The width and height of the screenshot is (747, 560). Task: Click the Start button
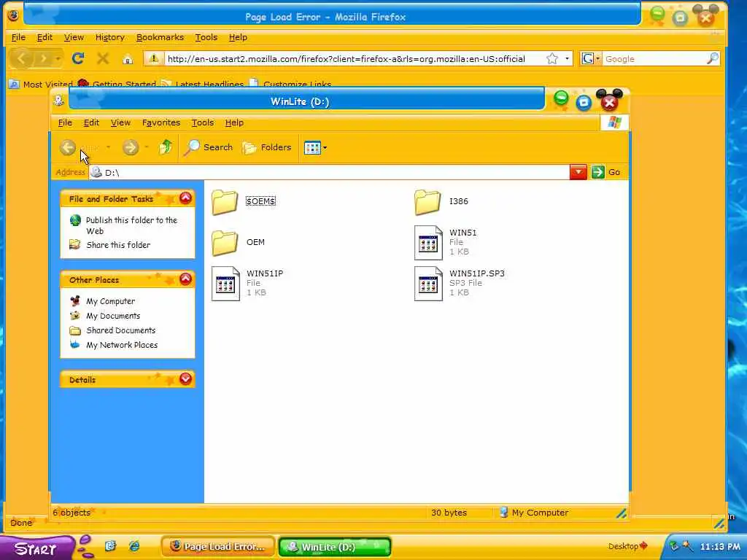click(x=36, y=548)
